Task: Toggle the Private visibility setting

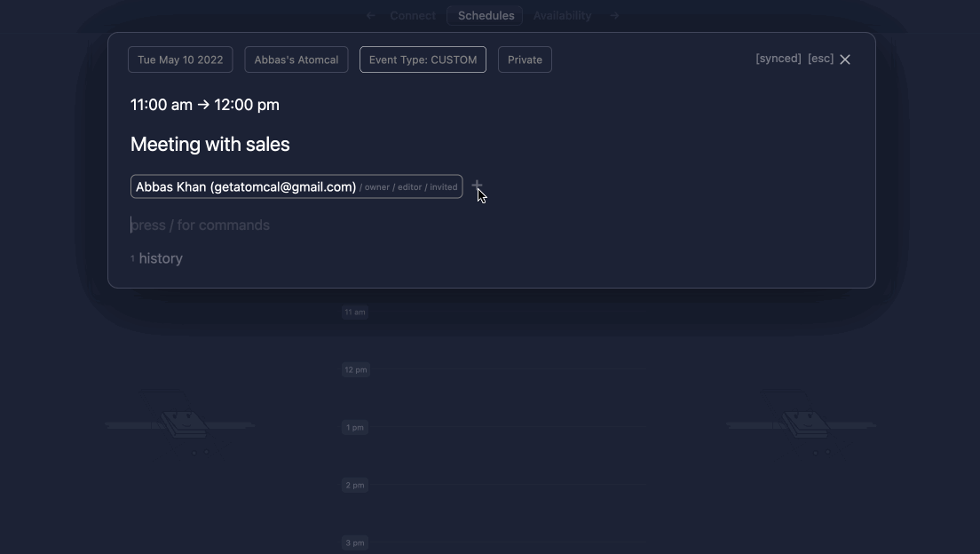Action: pos(525,60)
